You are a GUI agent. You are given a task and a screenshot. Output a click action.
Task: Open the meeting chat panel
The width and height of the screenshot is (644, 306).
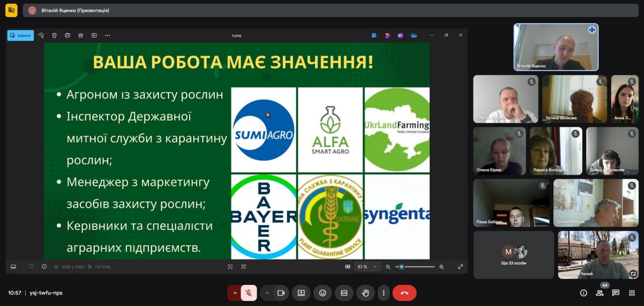(616, 293)
